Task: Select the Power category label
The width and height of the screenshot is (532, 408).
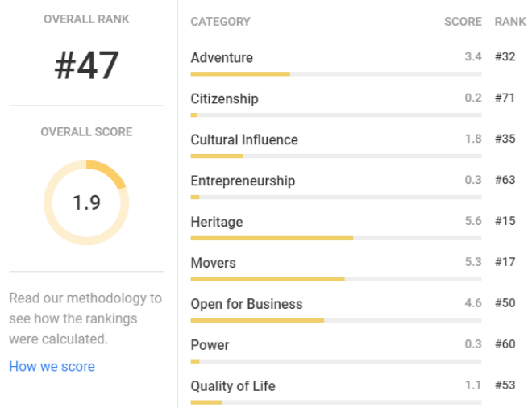Action: point(210,345)
